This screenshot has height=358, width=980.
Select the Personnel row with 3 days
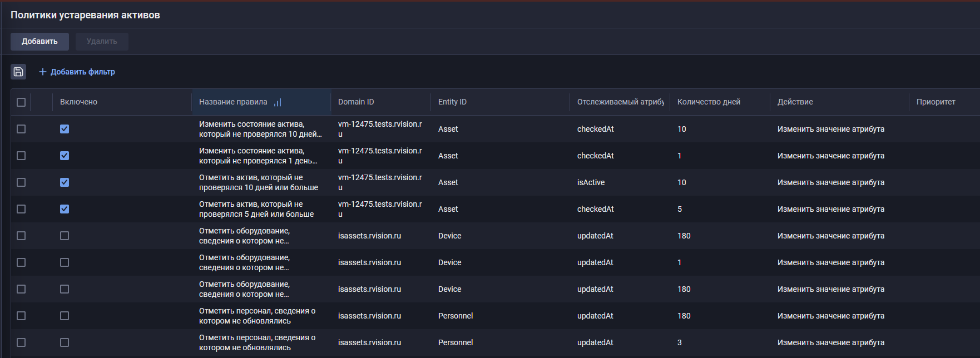21,342
